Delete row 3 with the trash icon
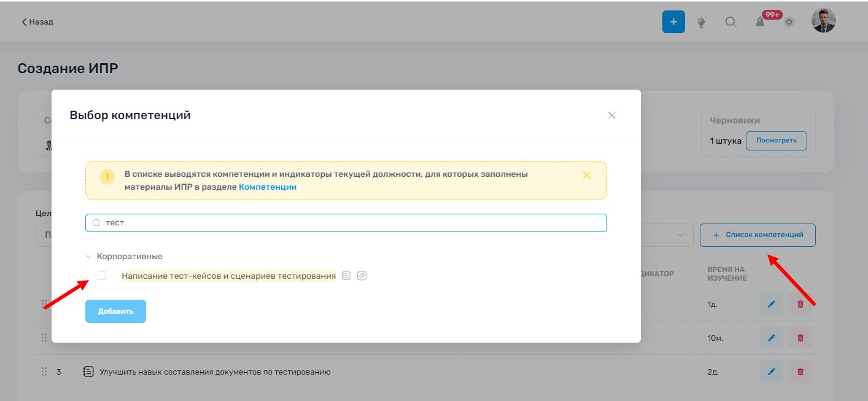The image size is (868, 401). pos(800,371)
